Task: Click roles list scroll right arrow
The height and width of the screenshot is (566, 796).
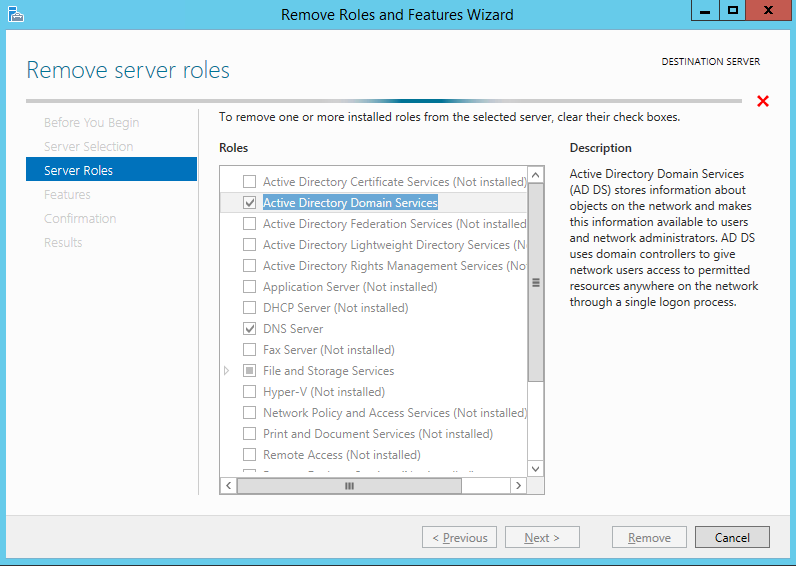Action: click(x=518, y=486)
